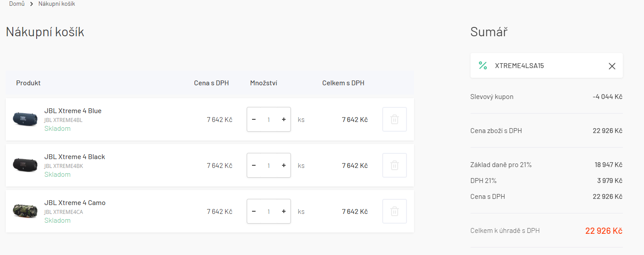Click the blue JBL speaker thumbnail
The height and width of the screenshot is (255, 644).
coord(25,119)
